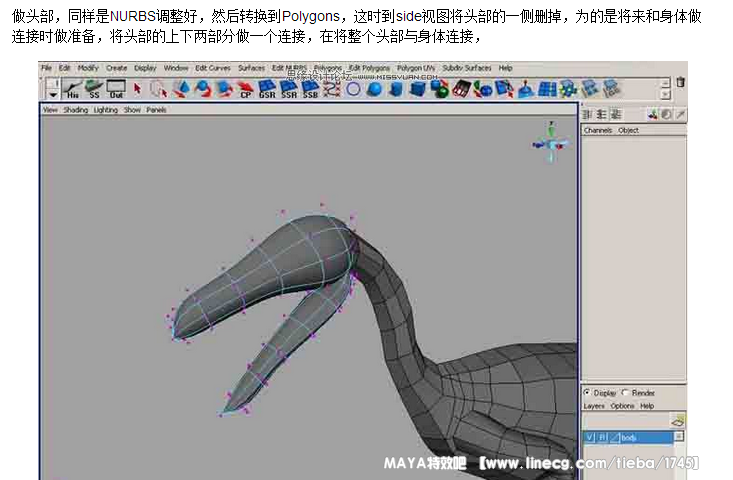Click the His shelf icon
The image size is (733, 480).
click(x=72, y=89)
